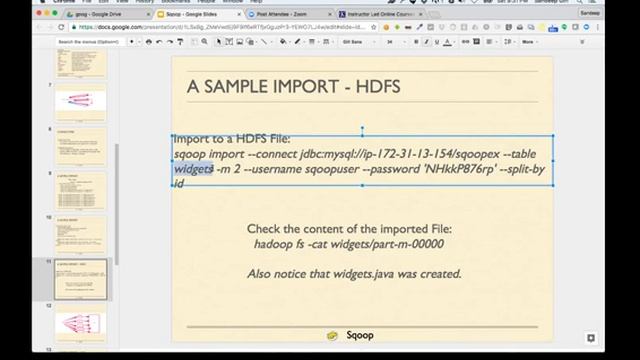This screenshot has height=360, width=640.
Task: Open the line spacing dropdown
Action: 509,42
